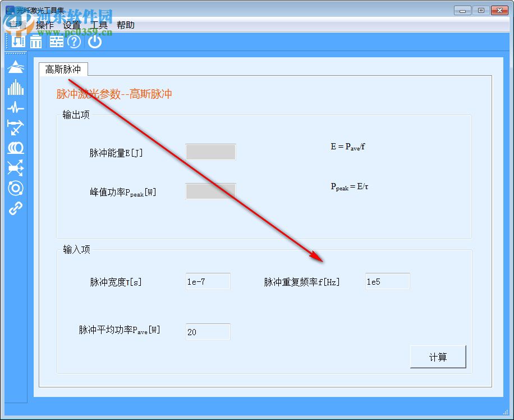Open the 操作 menu

coord(44,25)
